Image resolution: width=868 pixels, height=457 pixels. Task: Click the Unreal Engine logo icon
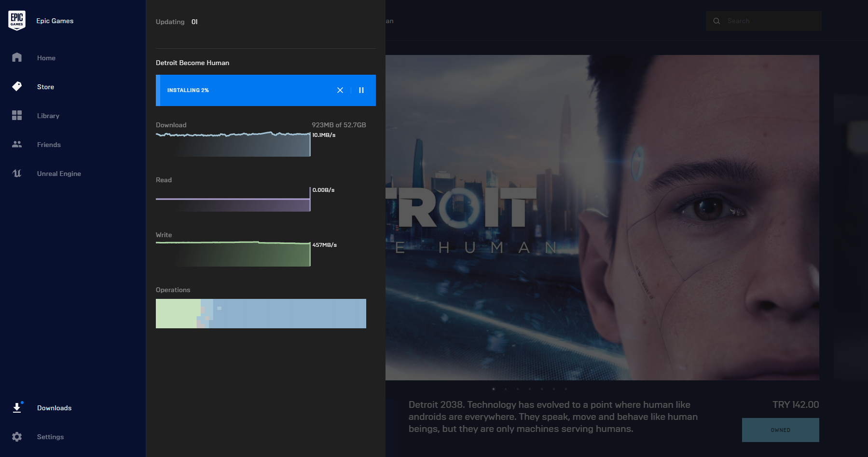(x=17, y=173)
